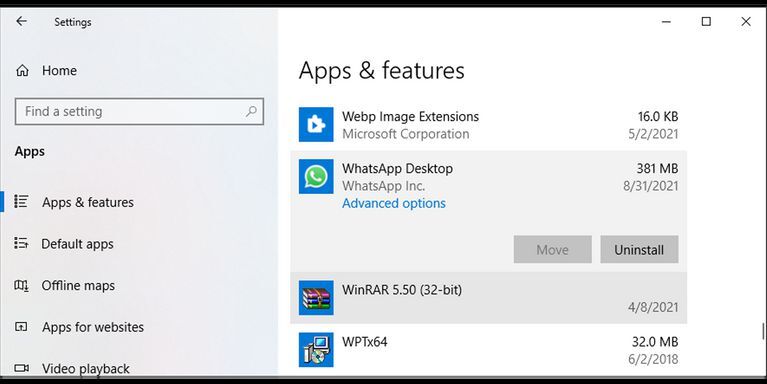
Task: Click the 381 MB size value
Action: [657, 168]
